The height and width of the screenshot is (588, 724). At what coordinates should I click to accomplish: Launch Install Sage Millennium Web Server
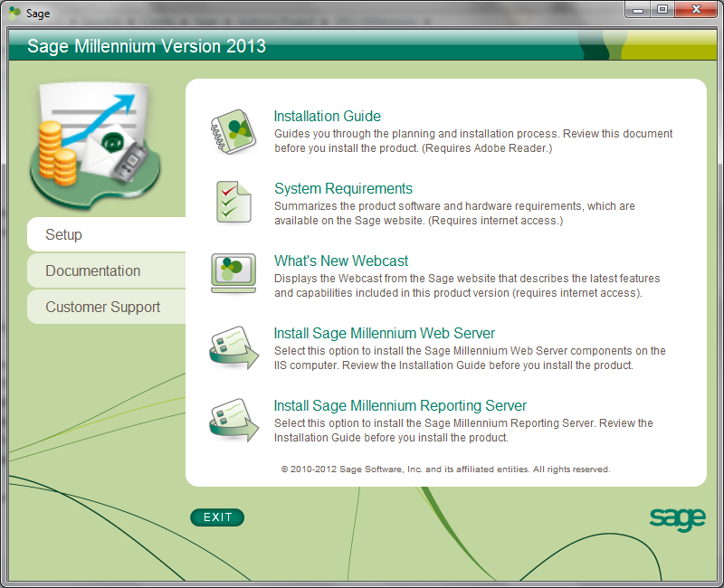(x=384, y=333)
